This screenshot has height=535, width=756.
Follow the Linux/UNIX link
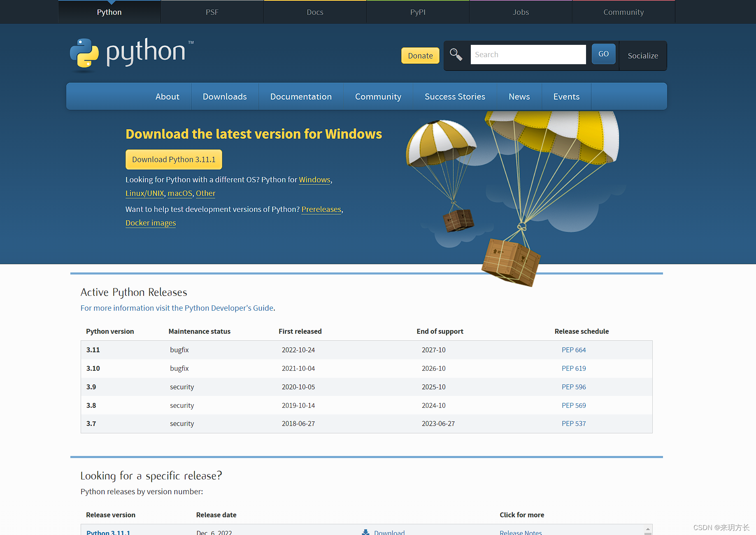pos(144,193)
